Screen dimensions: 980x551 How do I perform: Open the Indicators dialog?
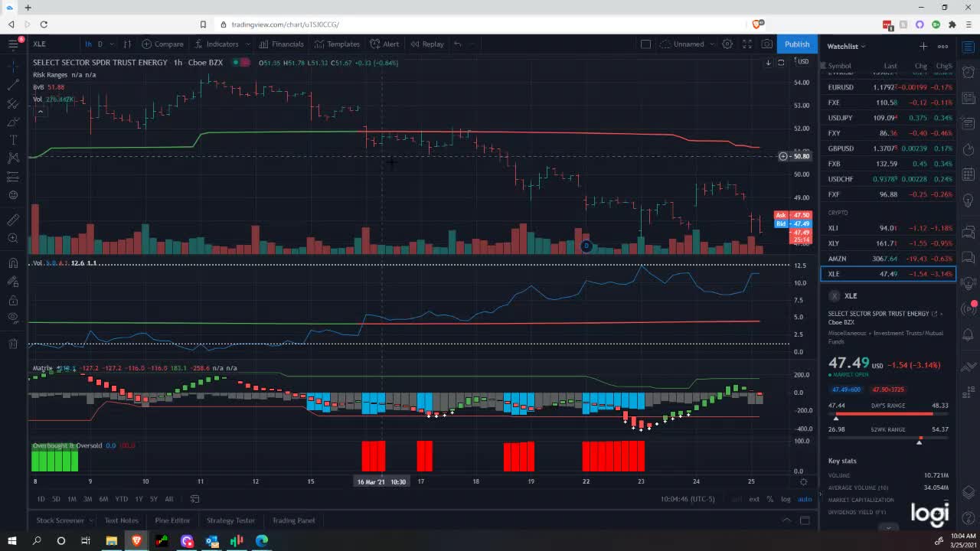click(217, 44)
